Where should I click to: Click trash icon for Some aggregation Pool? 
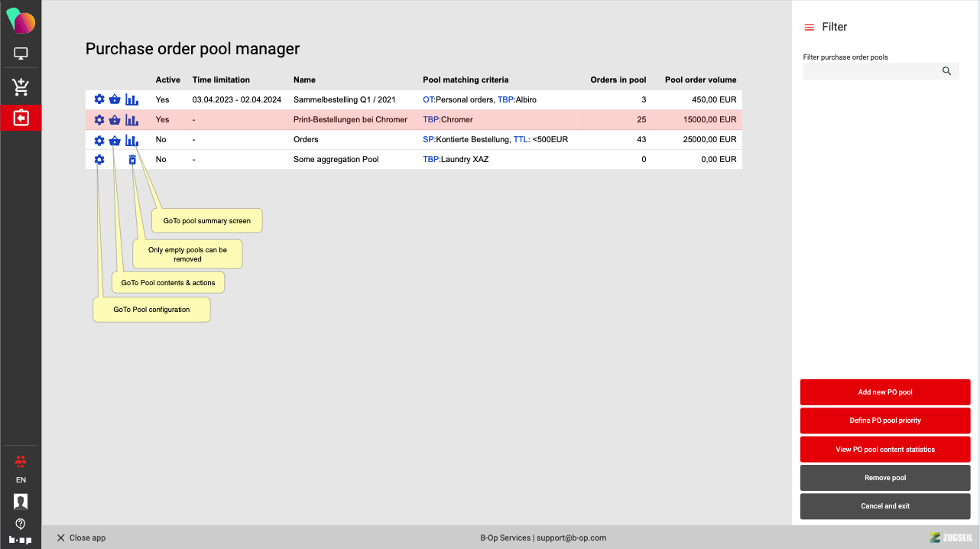click(132, 160)
